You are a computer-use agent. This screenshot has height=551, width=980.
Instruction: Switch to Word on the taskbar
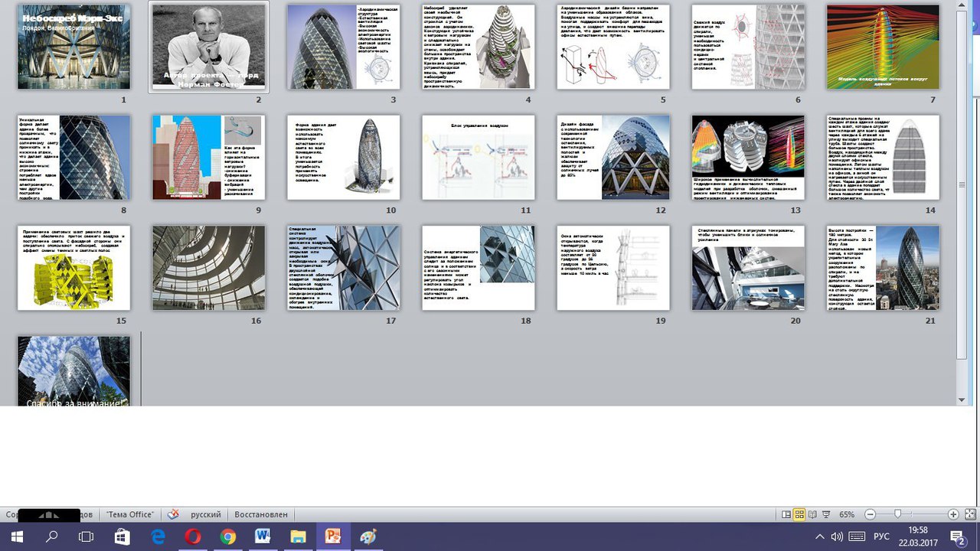263,536
